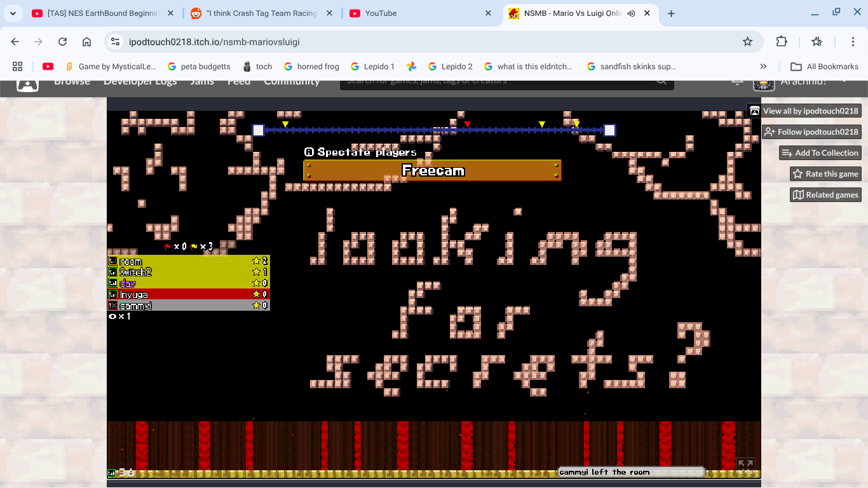
Task: Open the pinwheel icon bookmark
Action: (x=412, y=67)
